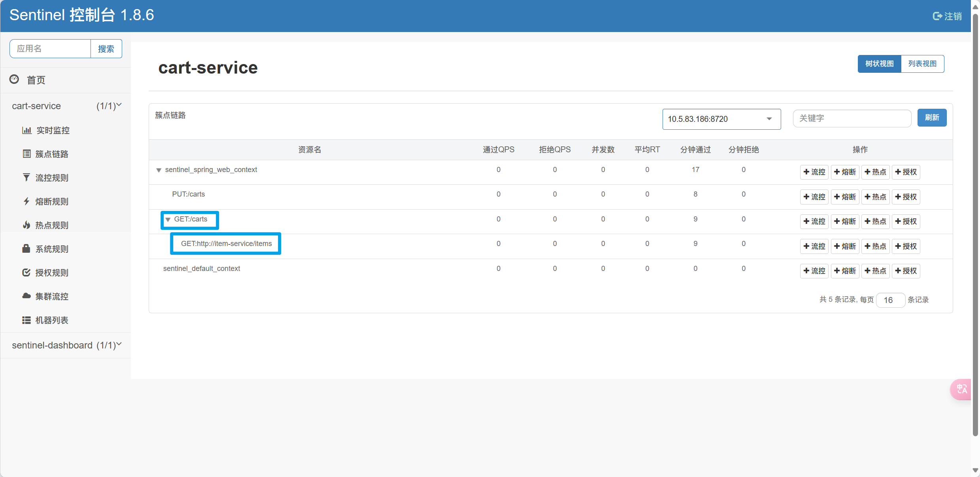This screenshot has width=980, height=477.
Task: Add 流控 rule for PUT:/carts row
Action: [x=814, y=197]
